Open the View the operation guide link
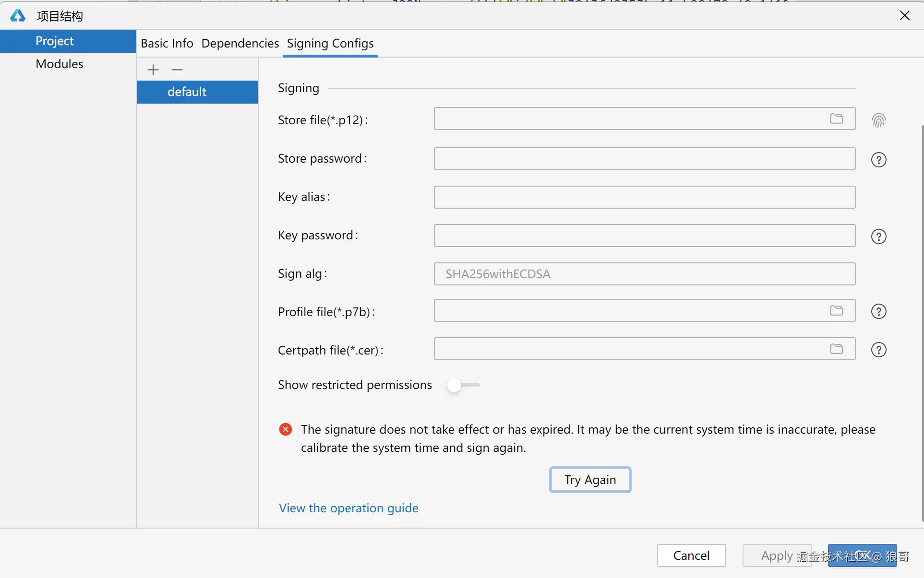This screenshot has height=578, width=924. coord(348,508)
